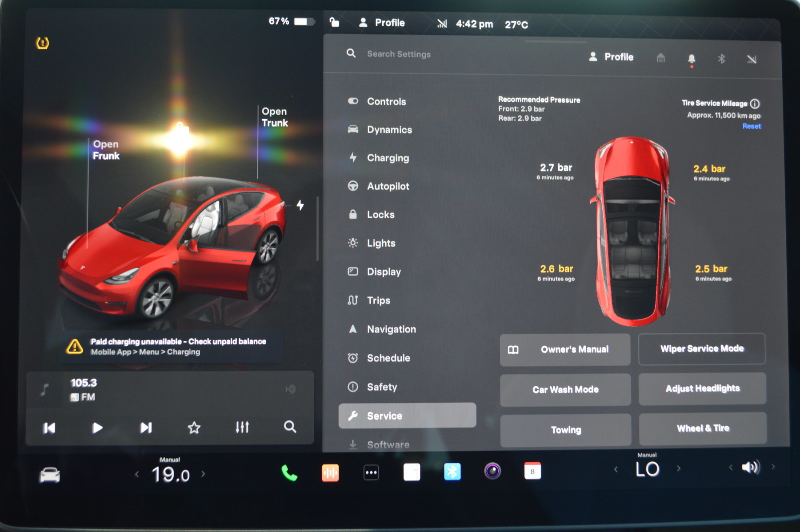The height and width of the screenshot is (532, 800).
Task: Open the calendar app icon
Action: (532, 471)
